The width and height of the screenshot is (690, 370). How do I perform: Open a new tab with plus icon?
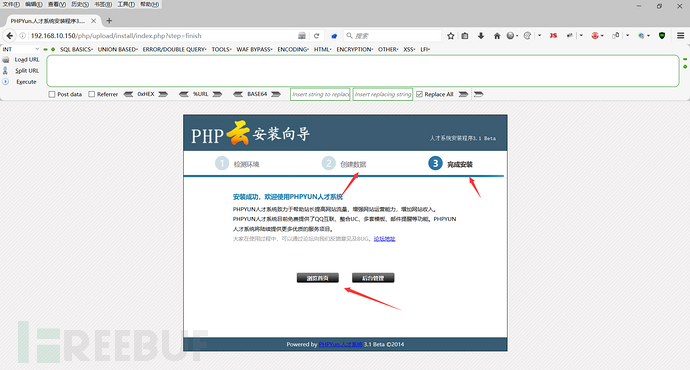point(109,21)
